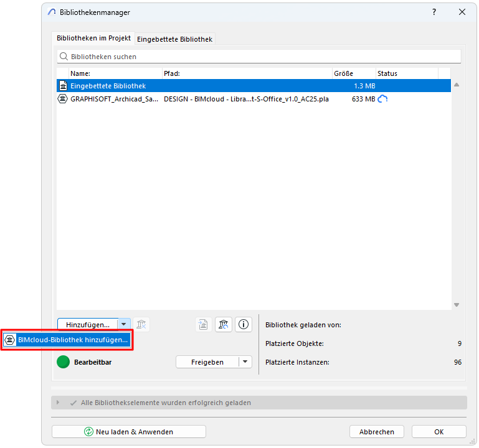The image size is (479, 448).
Task: Click the checkmark icon in status bar
Action: pos(74,403)
